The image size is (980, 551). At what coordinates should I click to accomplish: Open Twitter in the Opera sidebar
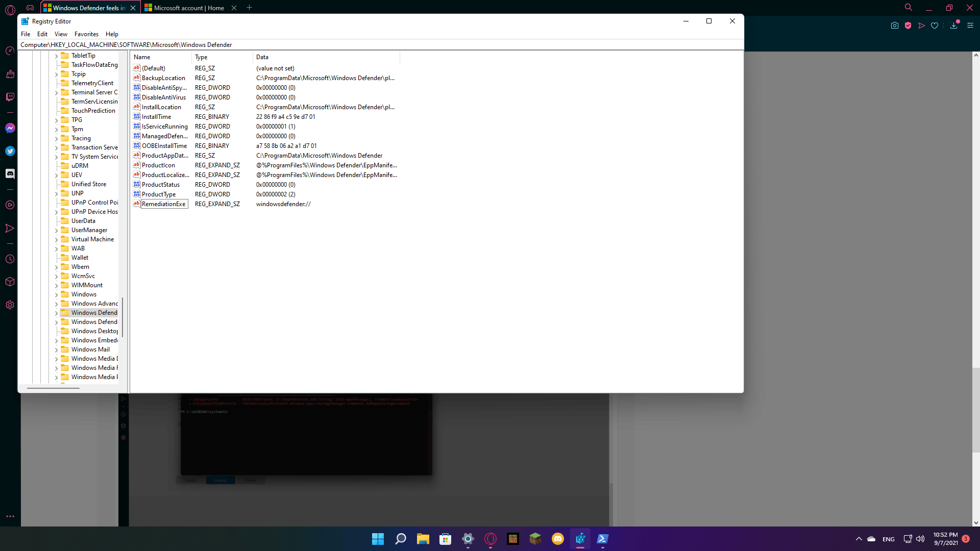point(10,151)
